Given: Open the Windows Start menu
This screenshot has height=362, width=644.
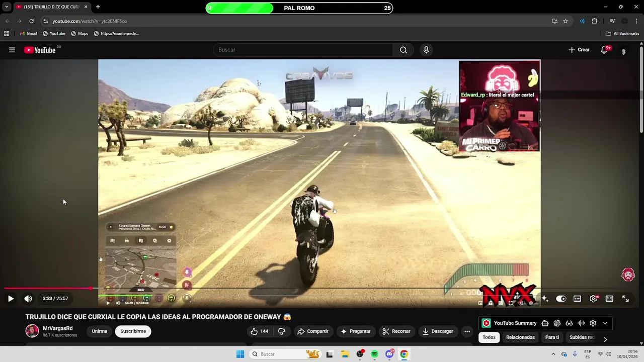Looking at the screenshot, I should point(240,354).
